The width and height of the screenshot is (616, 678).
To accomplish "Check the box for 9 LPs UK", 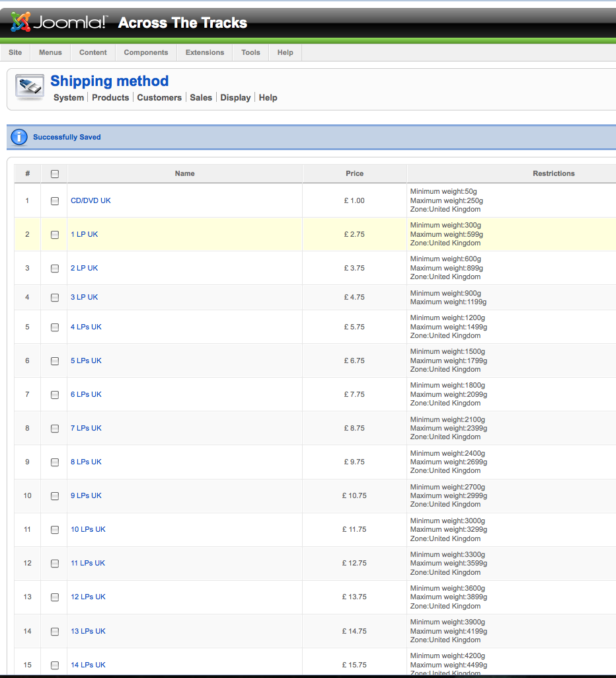I will (x=55, y=496).
